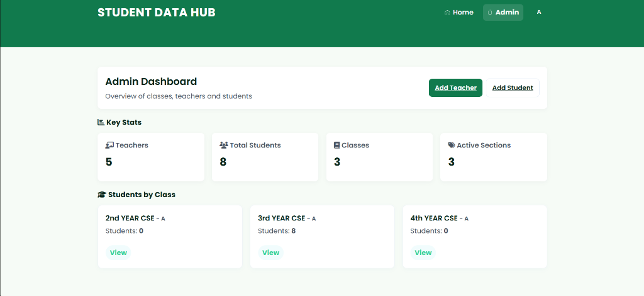Click the tags icon beside Active Sections

coord(452,145)
